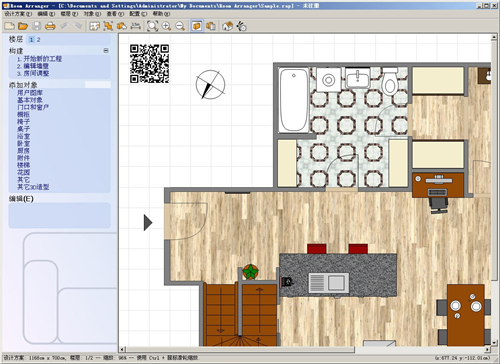
Task: Click the search field beside 添加对象
Action: tap(97, 85)
